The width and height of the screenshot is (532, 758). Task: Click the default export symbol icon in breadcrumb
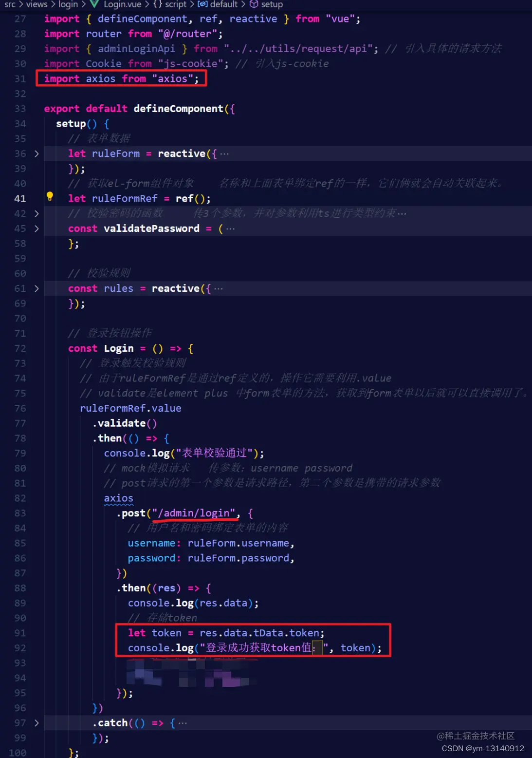coord(202,4)
